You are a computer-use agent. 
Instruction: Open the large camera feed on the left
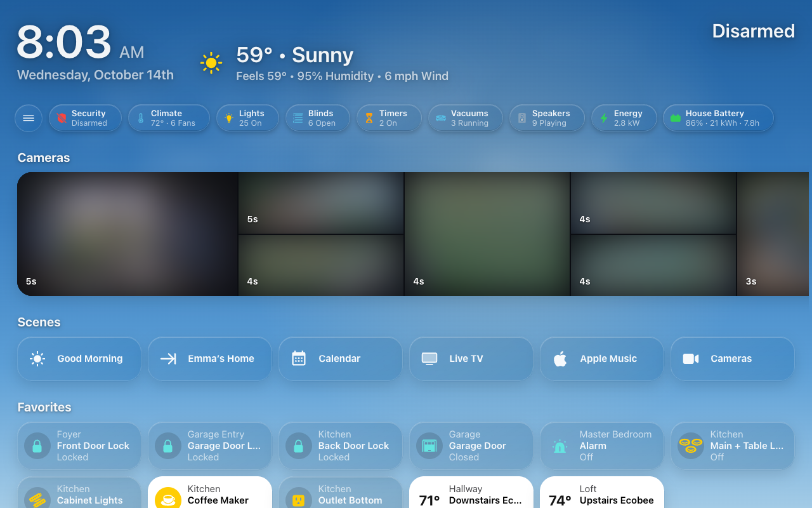click(x=128, y=234)
